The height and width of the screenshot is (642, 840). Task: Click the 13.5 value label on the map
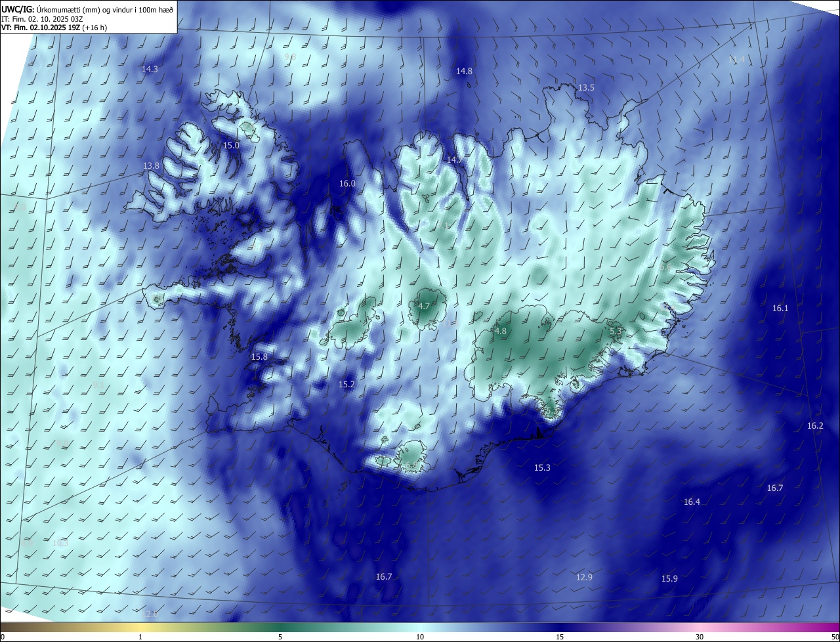(586, 87)
